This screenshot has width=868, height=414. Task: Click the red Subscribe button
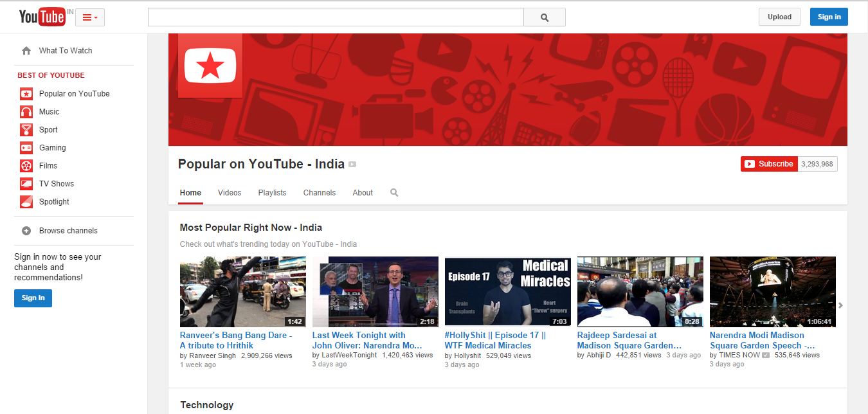tap(769, 164)
